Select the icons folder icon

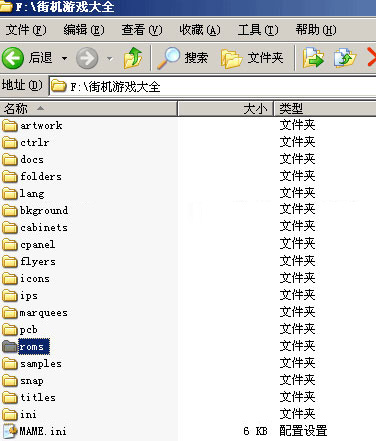[x=10, y=279]
